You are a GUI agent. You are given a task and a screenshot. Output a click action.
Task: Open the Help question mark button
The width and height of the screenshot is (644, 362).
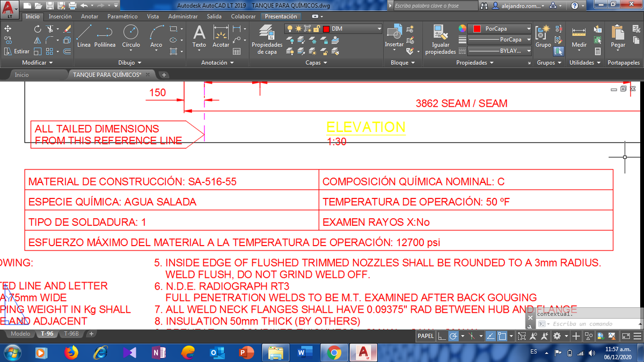[x=575, y=6]
